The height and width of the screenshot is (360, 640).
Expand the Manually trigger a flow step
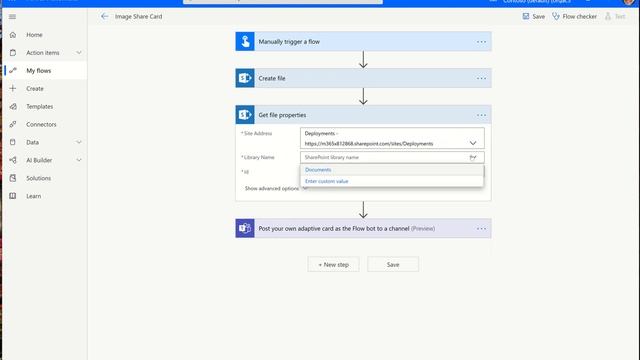tap(363, 42)
